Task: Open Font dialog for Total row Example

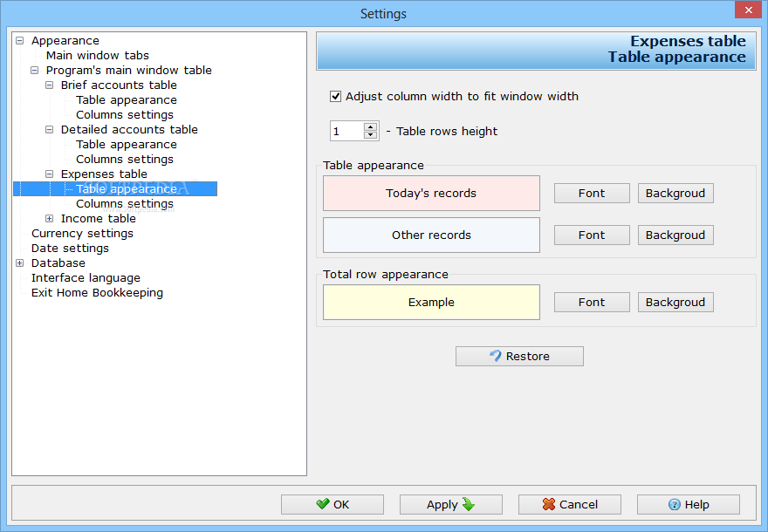Action: pos(592,302)
